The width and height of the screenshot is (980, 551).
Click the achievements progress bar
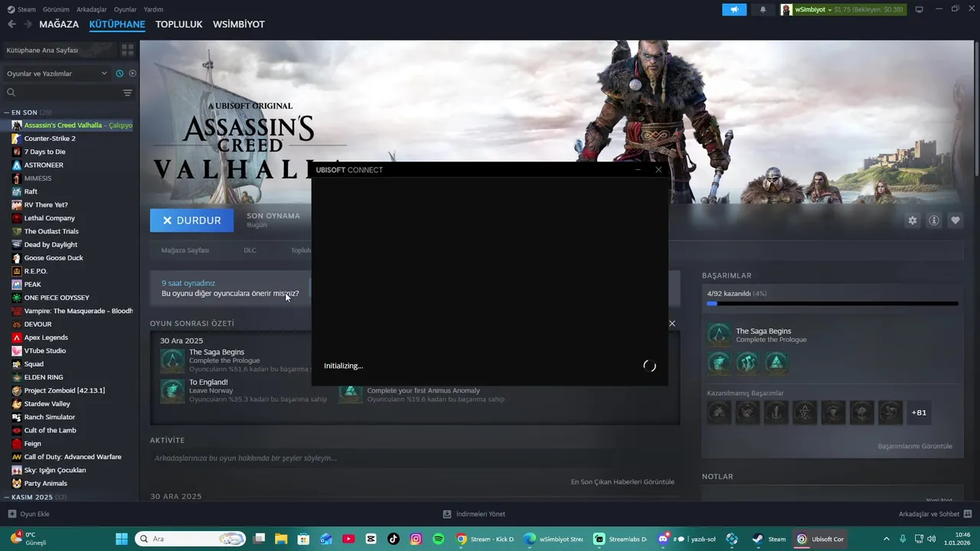[x=832, y=304]
